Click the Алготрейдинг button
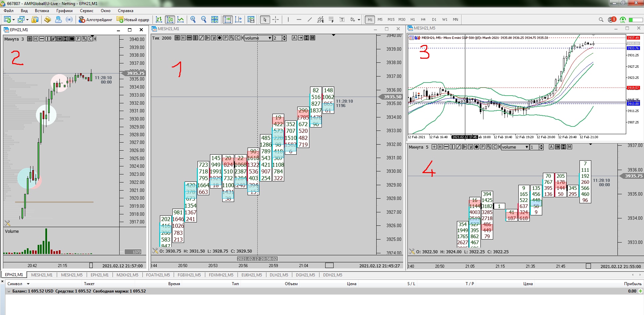Screen dimensions: 644x315 click(95, 20)
